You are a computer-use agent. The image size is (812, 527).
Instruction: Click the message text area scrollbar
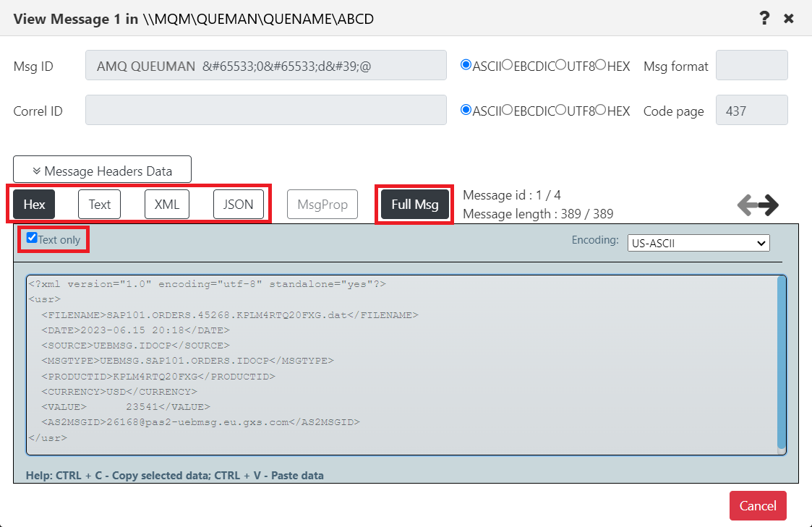(x=782, y=362)
